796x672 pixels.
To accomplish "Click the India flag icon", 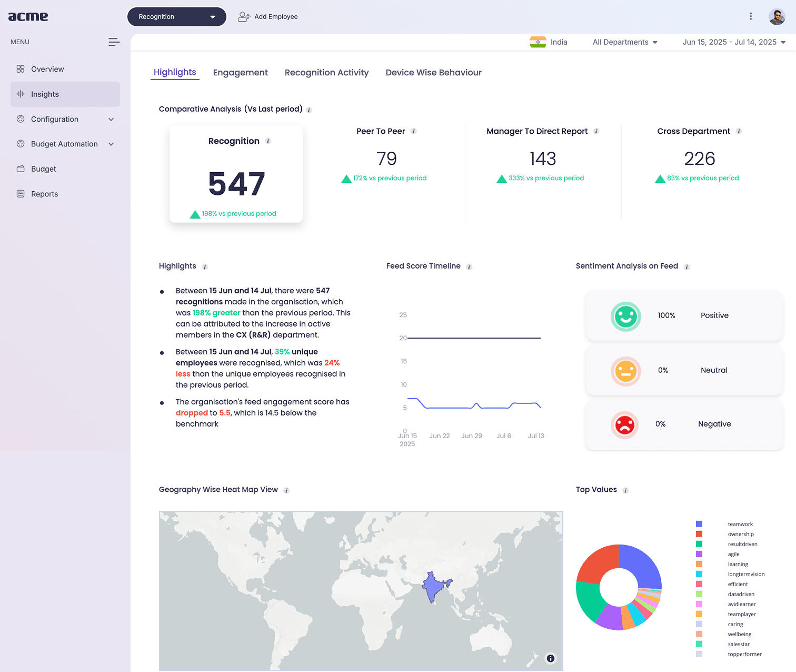I will 538,42.
